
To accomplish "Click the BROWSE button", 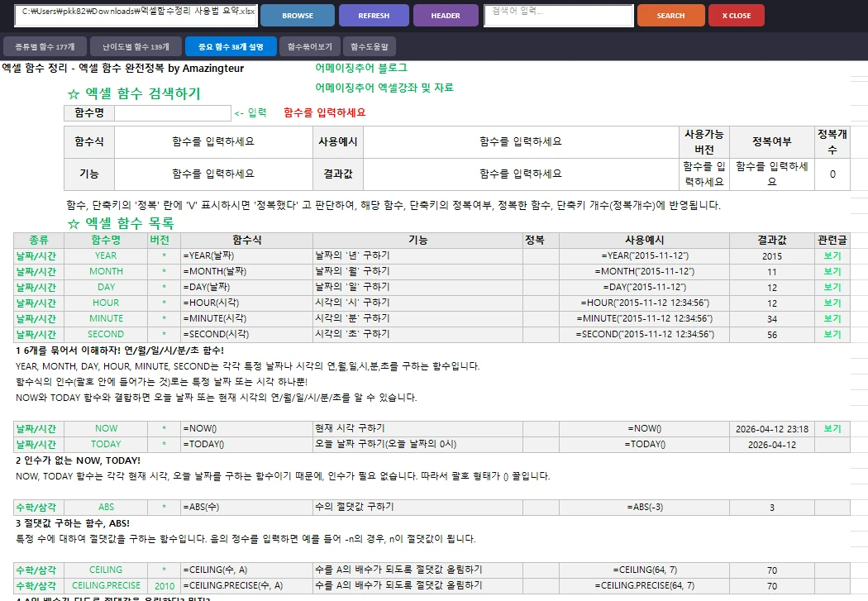I will tap(298, 16).
